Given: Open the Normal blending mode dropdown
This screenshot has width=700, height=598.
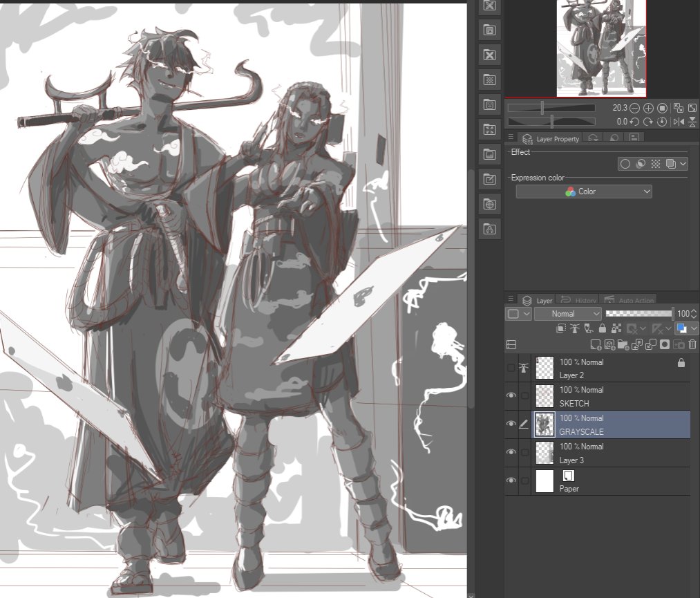Looking at the screenshot, I should click(568, 314).
